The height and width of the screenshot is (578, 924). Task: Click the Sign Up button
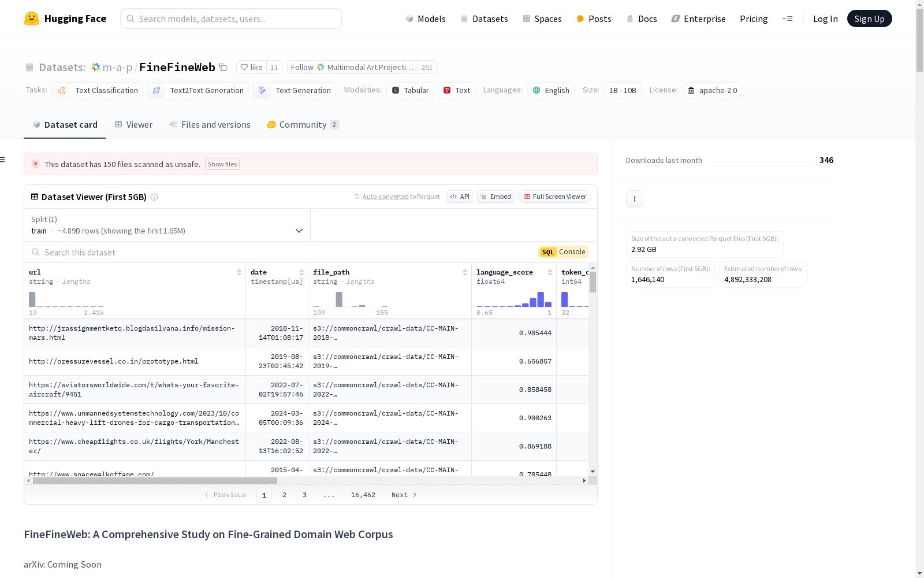[x=869, y=18]
